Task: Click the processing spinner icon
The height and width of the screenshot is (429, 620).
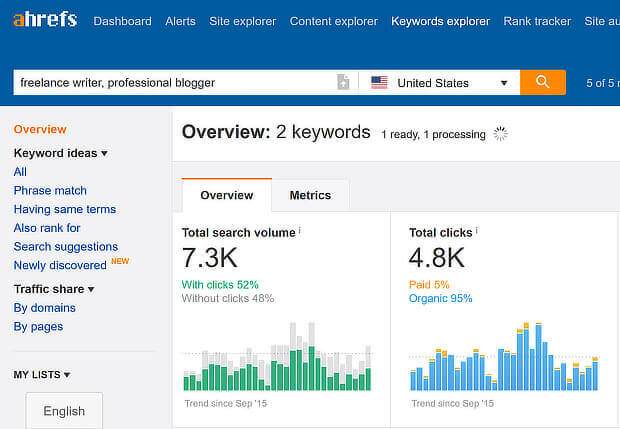Action: (500, 134)
